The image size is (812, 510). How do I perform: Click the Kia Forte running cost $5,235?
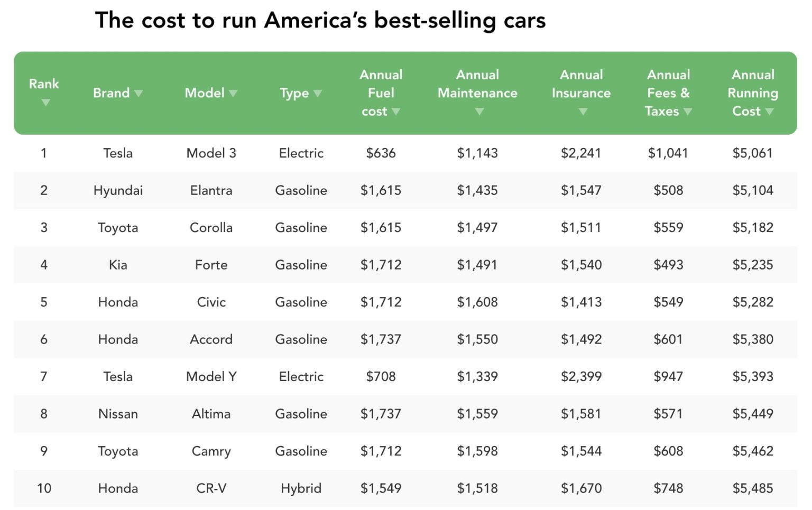click(x=752, y=265)
